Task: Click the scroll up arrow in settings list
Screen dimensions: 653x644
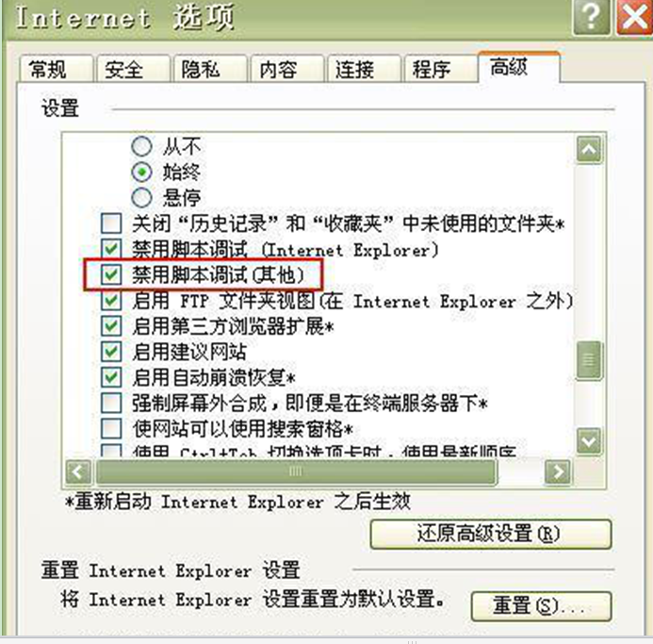Action: tap(589, 149)
